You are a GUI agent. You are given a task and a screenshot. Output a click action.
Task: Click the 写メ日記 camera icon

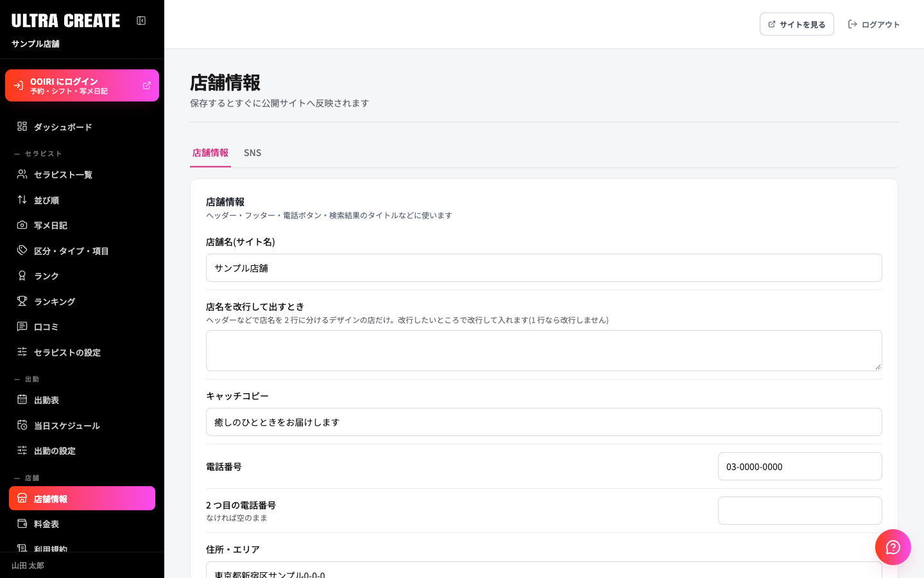point(22,225)
